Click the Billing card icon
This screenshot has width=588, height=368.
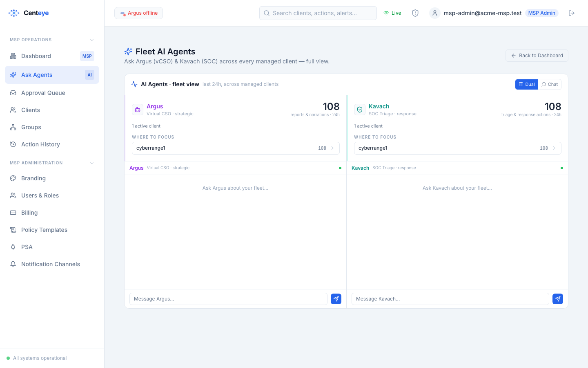pyautogui.click(x=13, y=213)
